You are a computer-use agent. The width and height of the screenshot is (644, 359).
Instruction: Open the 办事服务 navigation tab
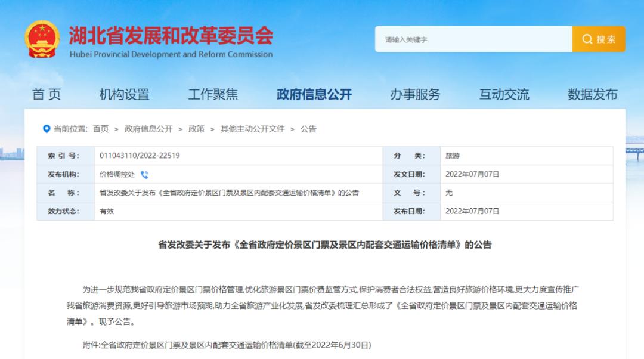415,94
